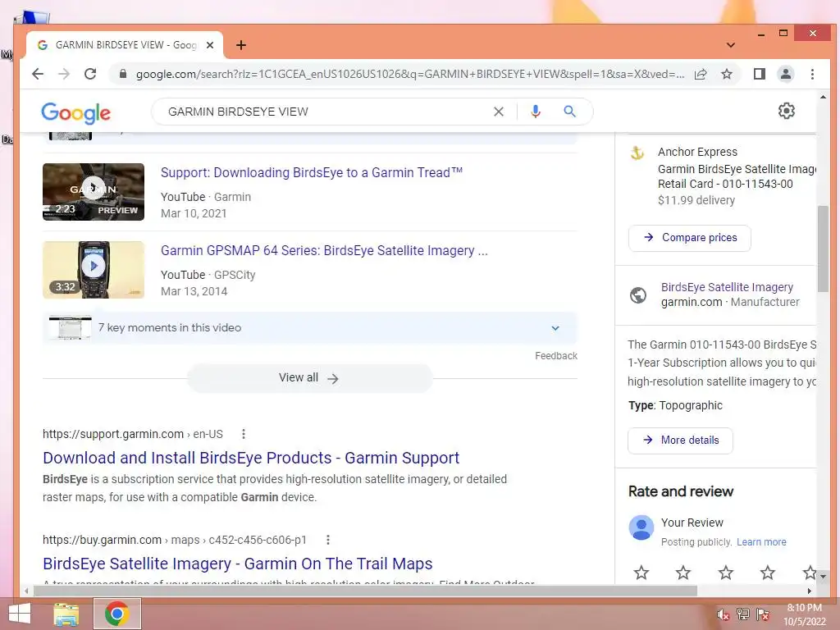The width and height of the screenshot is (840, 630).
Task: Open the Action Center flag icon
Action: coord(763,614)
